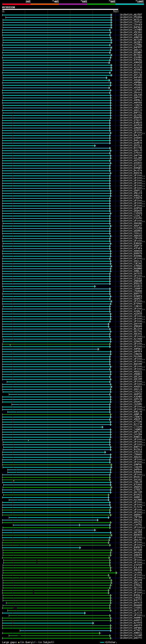
Task: Select the UniRef100_Q2LGN5 hit label
Action: point(131,158)
